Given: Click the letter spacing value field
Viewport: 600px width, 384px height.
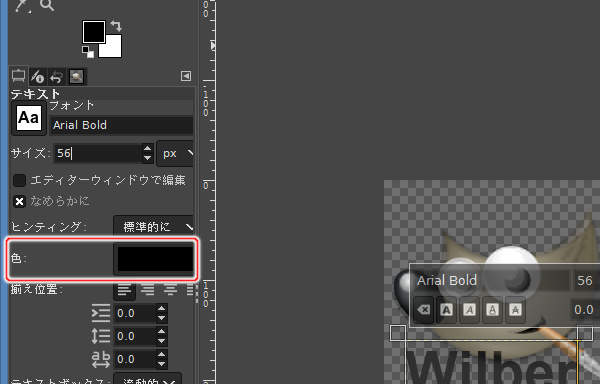Looking at the screenshot, I should (x=134, y=359).
